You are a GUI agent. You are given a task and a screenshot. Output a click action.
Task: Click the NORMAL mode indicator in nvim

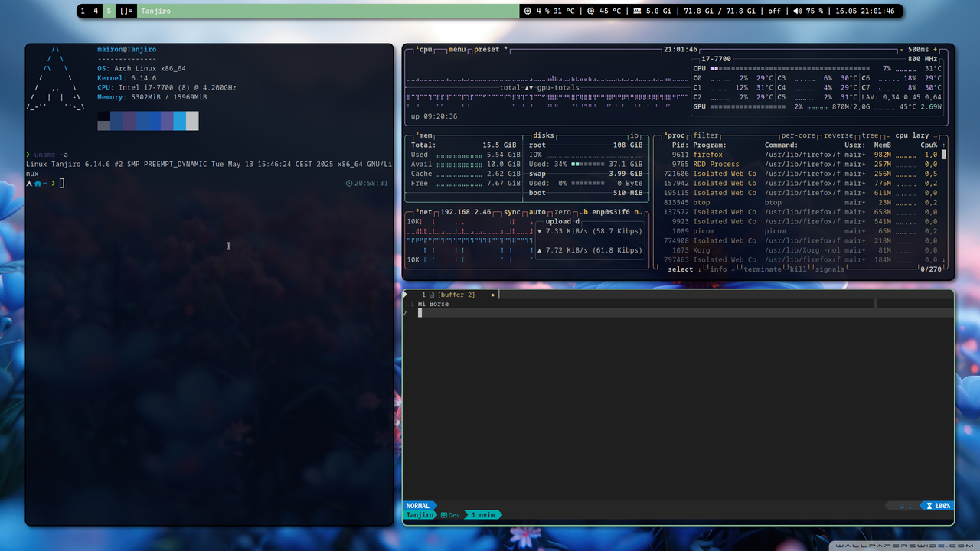[x=418, y=506]
